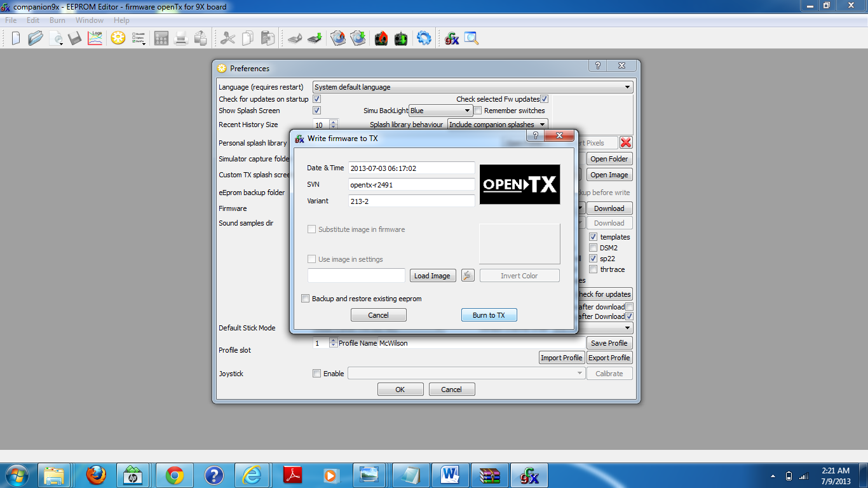Toggle the Show Splash Screen checkbox
The width and height of the screenshot is (868, 488).
click(317, 111)
